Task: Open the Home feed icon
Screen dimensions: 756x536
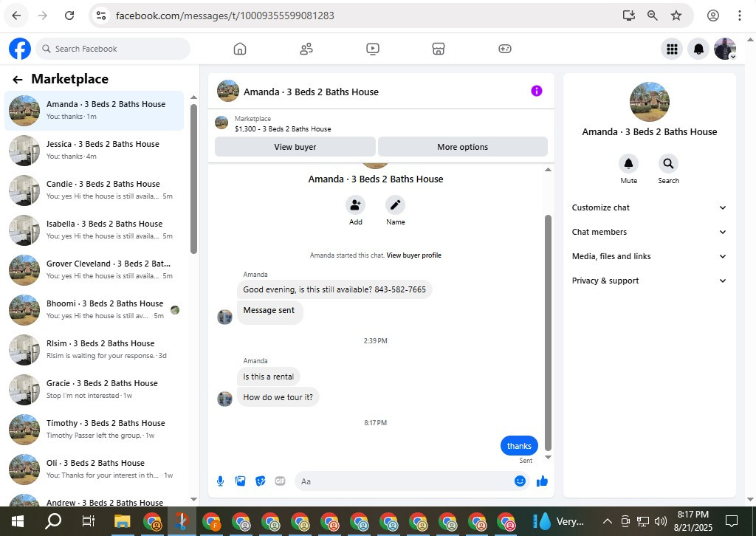Action: (240, 49)
